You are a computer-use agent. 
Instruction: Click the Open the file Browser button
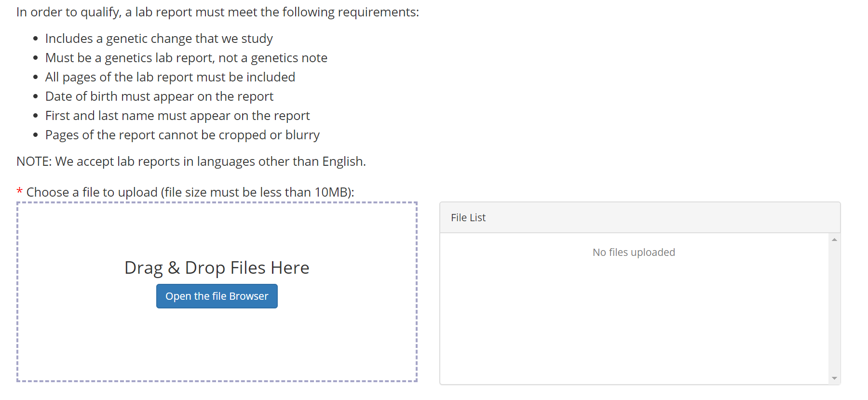point(217,296)
